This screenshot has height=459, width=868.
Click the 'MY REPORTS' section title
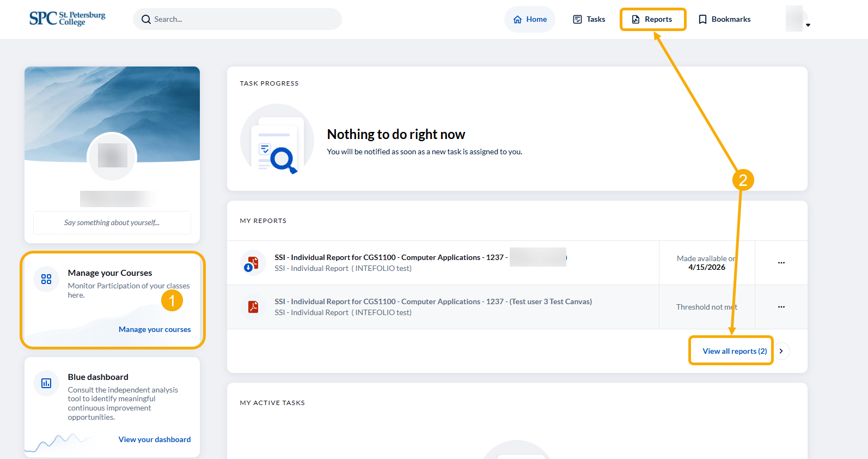[x=263, y=221]
